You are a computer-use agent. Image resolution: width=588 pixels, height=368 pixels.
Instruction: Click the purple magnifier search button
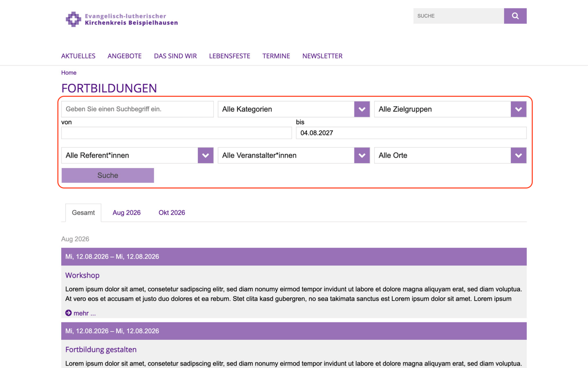coord(515,16)
